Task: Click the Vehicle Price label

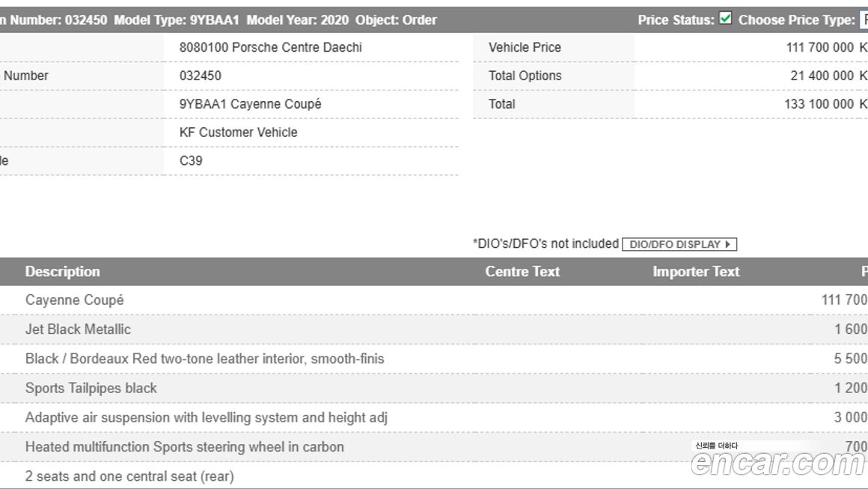Action: coord(525,47)
